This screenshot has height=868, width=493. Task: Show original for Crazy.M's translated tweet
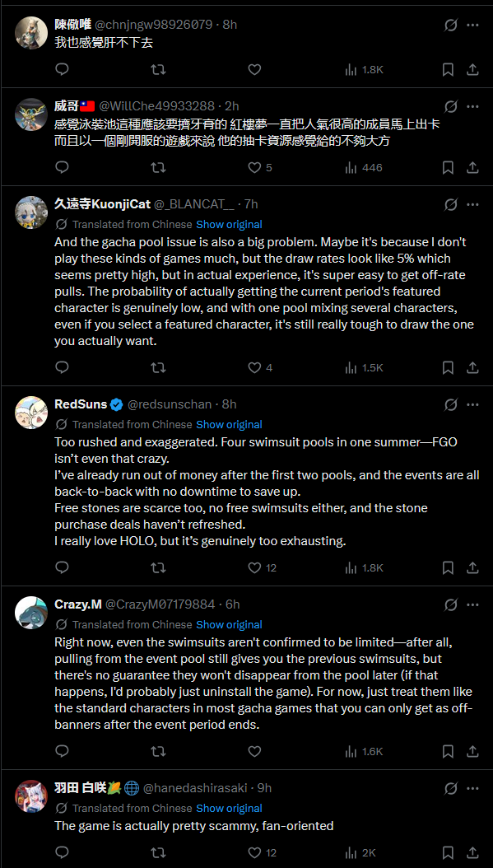(229, 624)
